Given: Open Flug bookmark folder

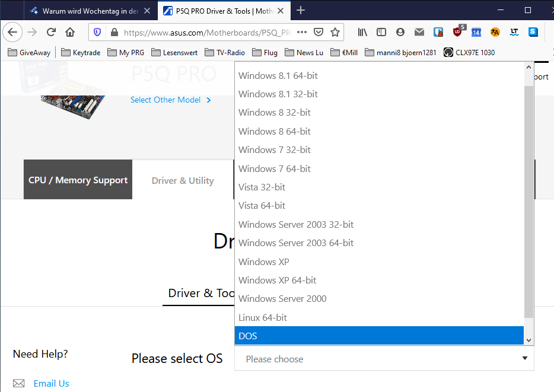Looking at the screenshot, I should (x=265, y=53).
